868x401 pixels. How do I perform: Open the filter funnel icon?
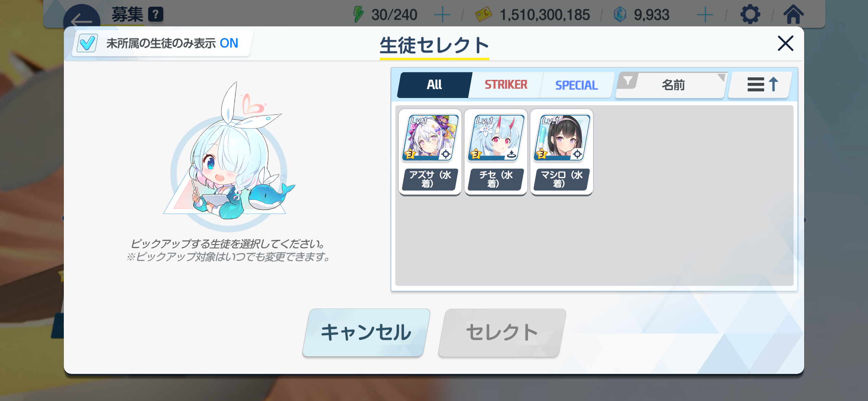pos(628,81)
